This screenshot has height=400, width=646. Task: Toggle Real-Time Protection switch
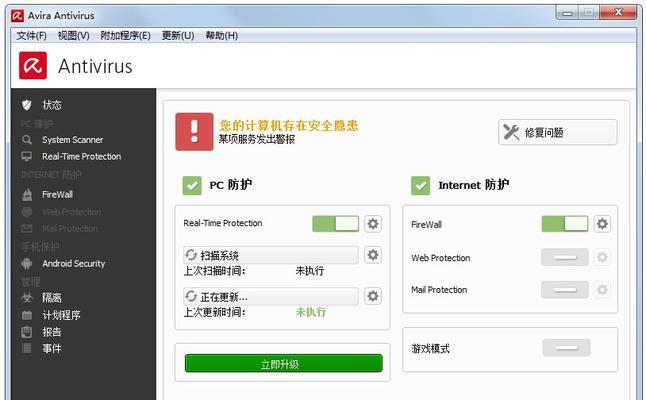point(336,224)
